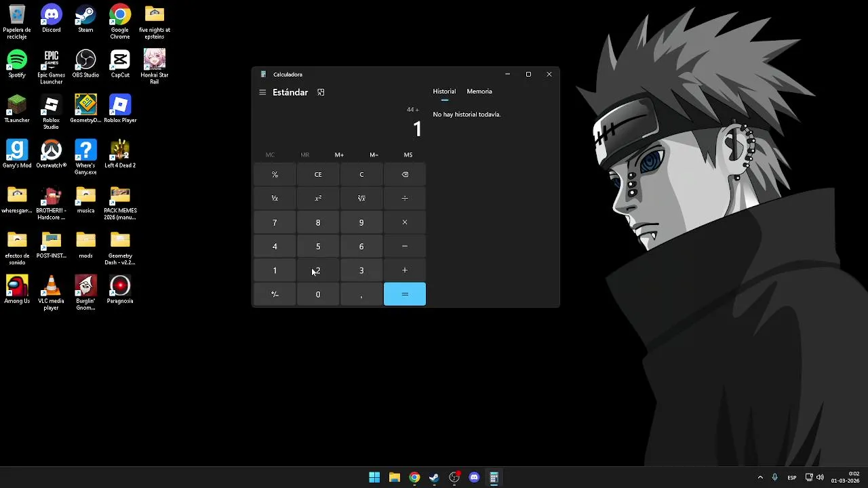Viewport: 868px width, 488px height.
Task: Show hidden system tray icons
Action: click(760, 477)
